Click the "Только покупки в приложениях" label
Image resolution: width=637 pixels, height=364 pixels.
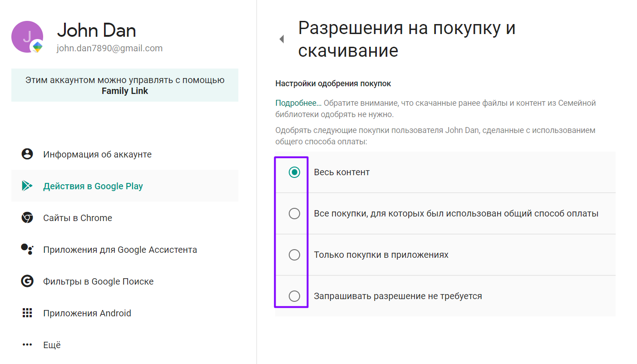click(x=381, y=255)
